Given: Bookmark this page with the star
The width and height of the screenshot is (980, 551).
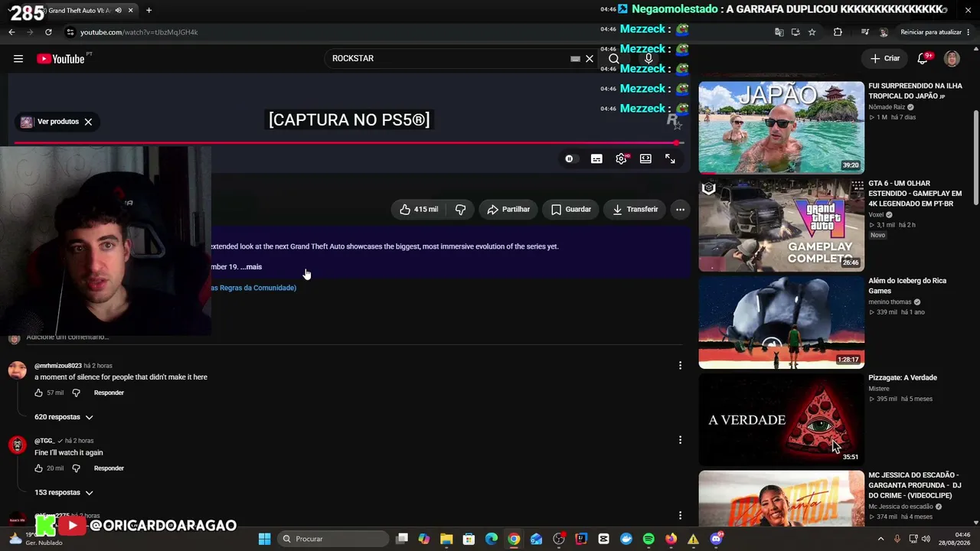Looking at the screenshot, I should point(812,32).
